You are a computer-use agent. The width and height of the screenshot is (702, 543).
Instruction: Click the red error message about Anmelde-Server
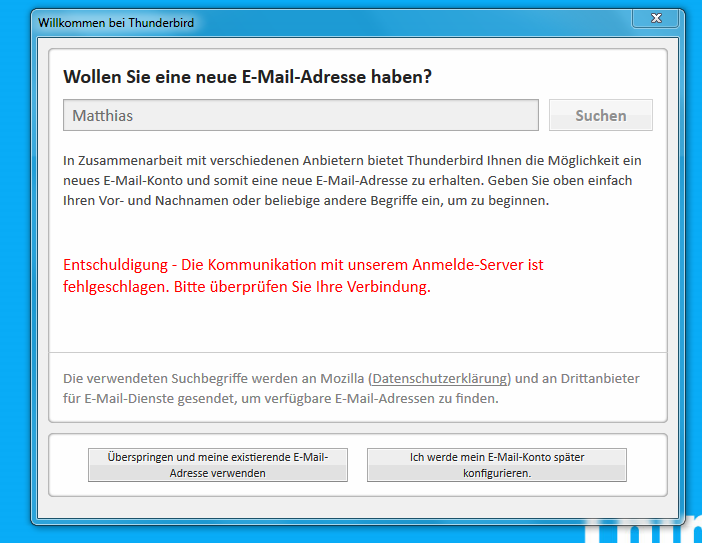pos(303,275)
